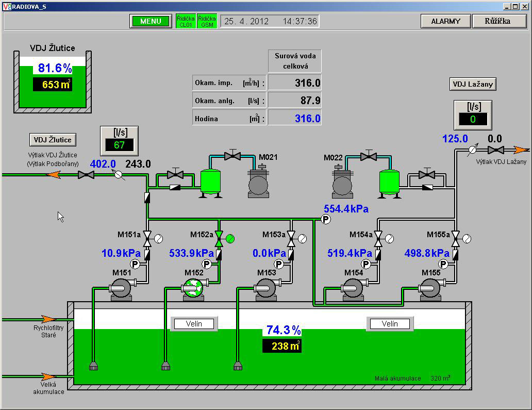
Task: Click the Řídička GSM status indicator
Action: coord(207,21)
